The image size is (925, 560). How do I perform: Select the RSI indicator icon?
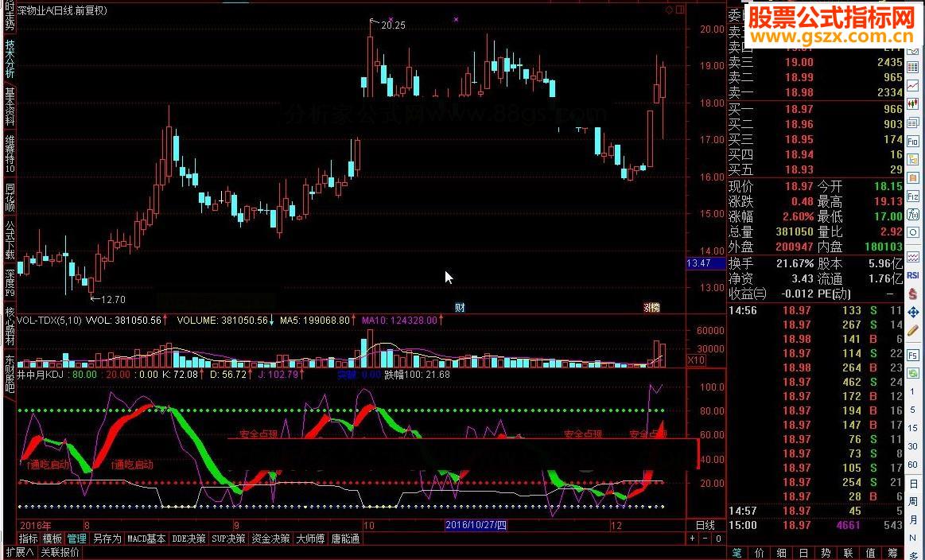click(x=912, y=275)
